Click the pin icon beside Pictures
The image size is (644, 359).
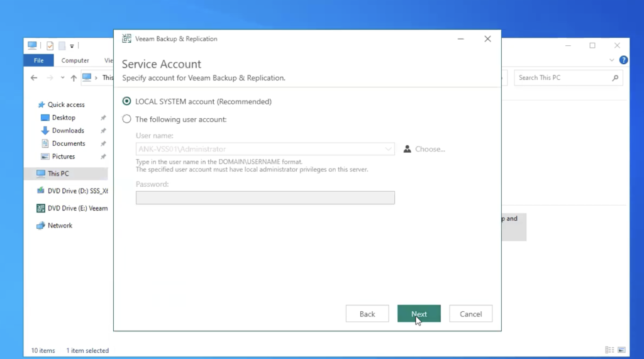[x=103, y=157]
